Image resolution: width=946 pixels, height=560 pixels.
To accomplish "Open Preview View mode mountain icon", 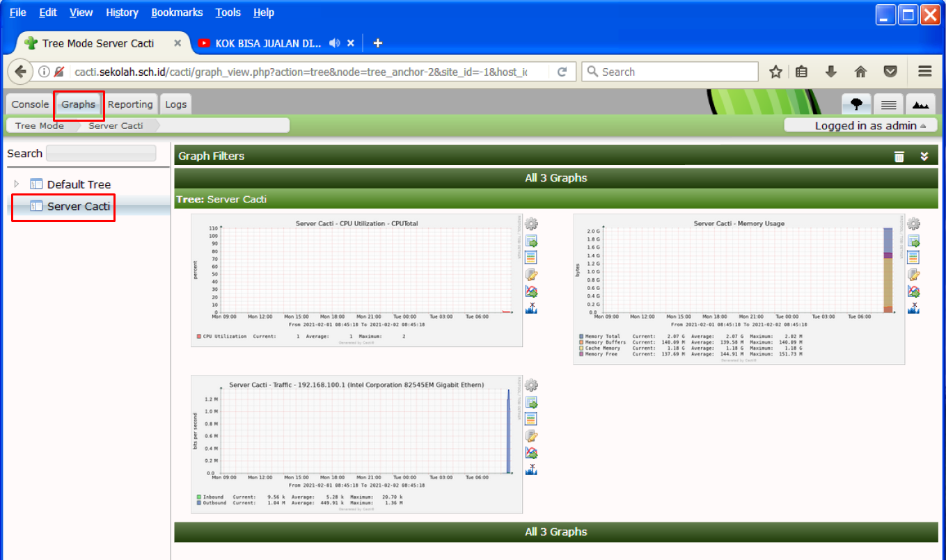I will tap(920, 104).
